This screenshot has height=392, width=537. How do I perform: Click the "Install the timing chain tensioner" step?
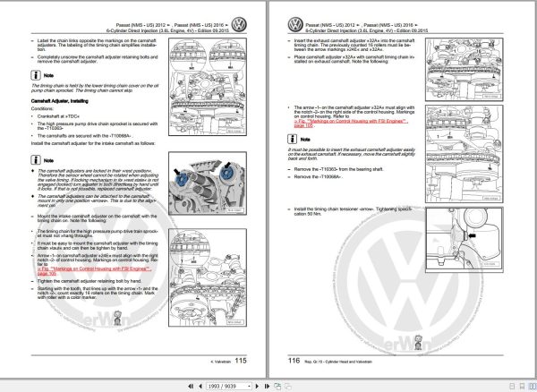click(x=353, y=211)
